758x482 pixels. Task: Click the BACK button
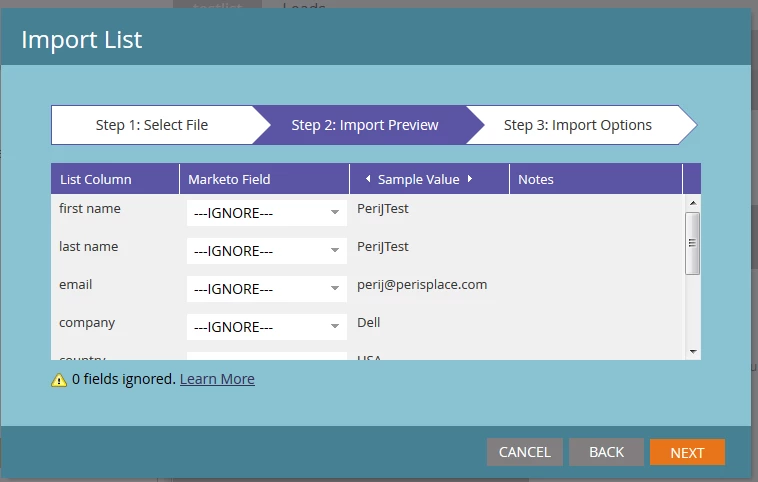tap(606, 452)
